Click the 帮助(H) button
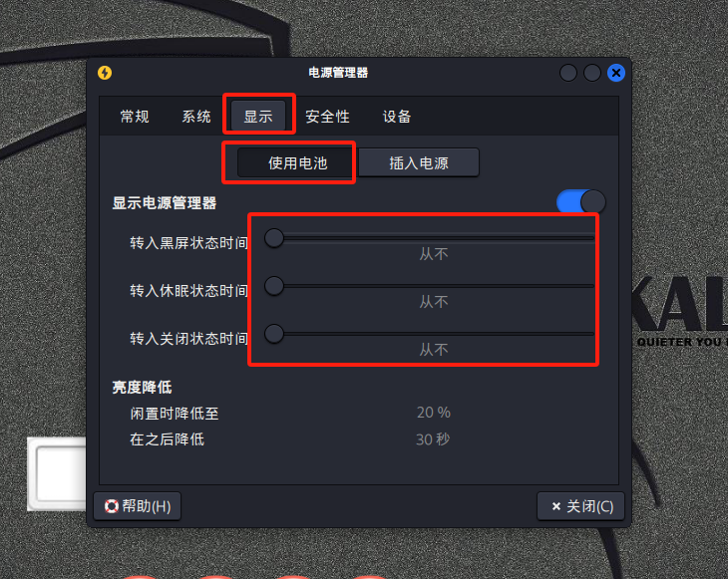Screen dimensions: 728x579 pyautogui.click(x=138, y=506)
